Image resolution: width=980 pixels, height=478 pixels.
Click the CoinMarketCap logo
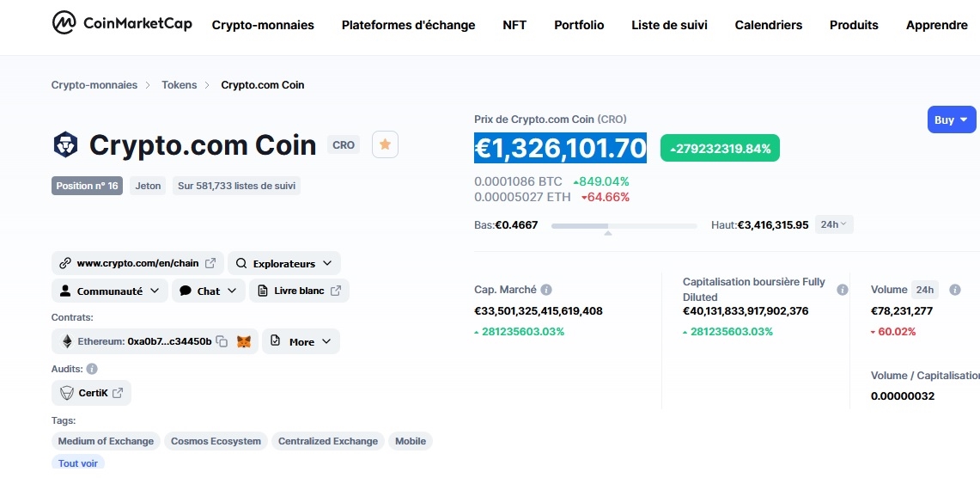[x=122, y=24]
